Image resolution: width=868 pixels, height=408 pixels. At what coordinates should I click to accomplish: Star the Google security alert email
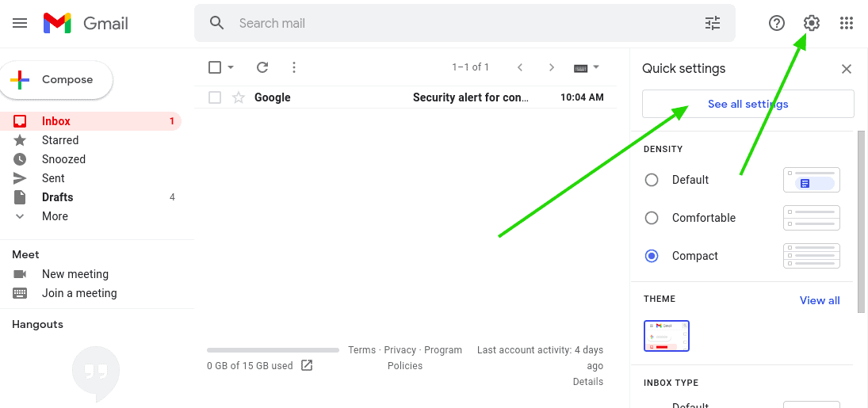coord(239,98)
